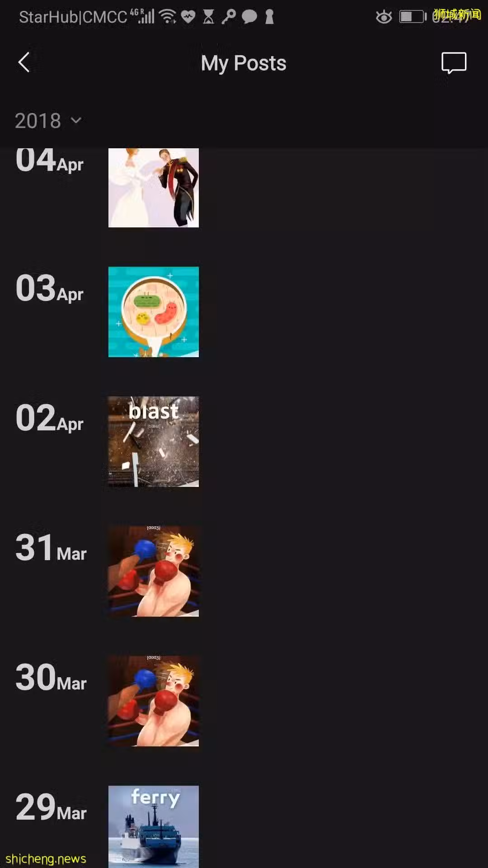Tap the shicheng.news watermark link

coord(46,859)
